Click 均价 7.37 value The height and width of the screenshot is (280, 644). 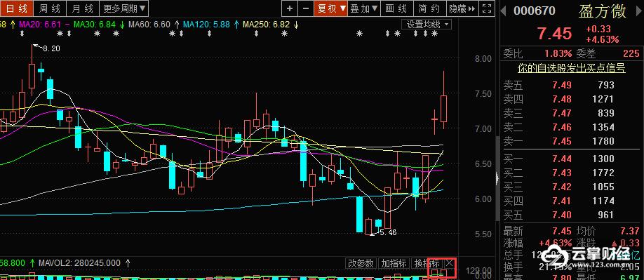tap(631, 231)
